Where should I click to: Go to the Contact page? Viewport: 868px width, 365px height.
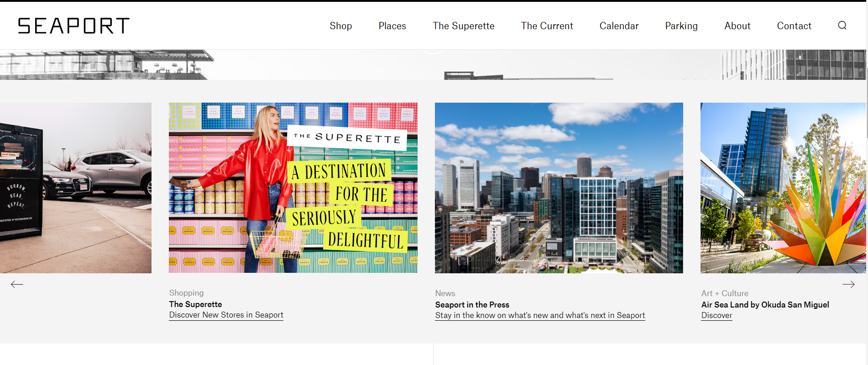[x=795, y=26]
